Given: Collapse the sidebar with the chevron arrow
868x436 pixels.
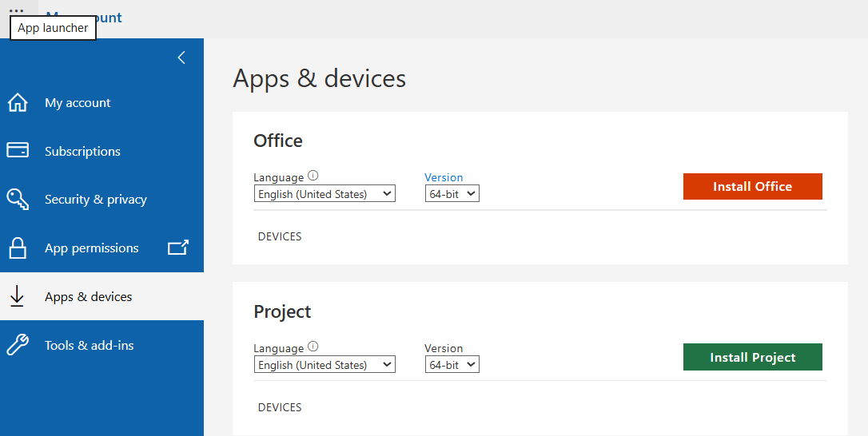Looking at the screenshot, I should coord(181,57).
